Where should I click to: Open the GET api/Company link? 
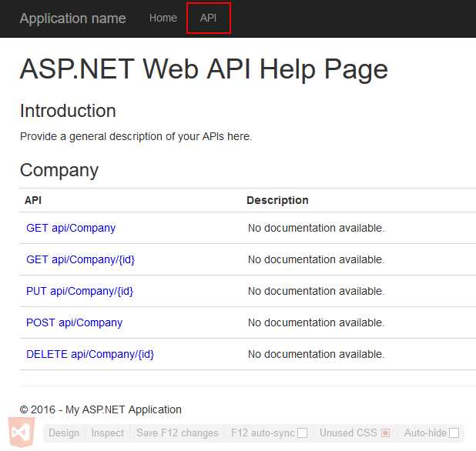point(71,228)
